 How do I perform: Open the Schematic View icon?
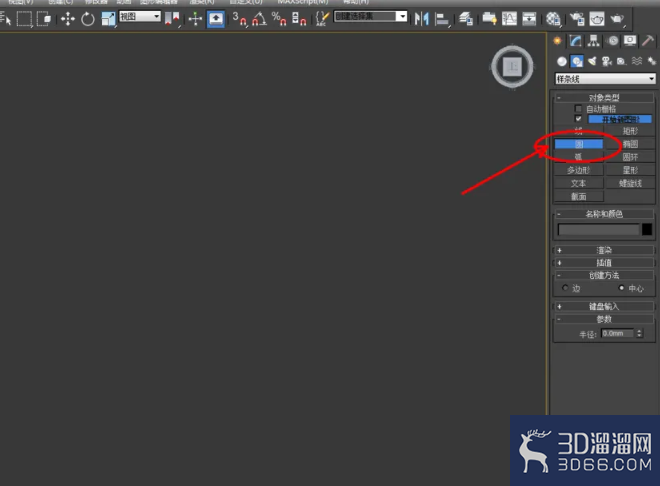[x=529, y=19]
